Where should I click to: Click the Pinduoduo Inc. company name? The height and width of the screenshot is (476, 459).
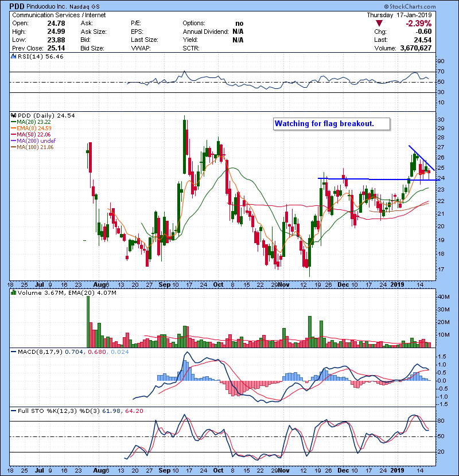(46, 6)
